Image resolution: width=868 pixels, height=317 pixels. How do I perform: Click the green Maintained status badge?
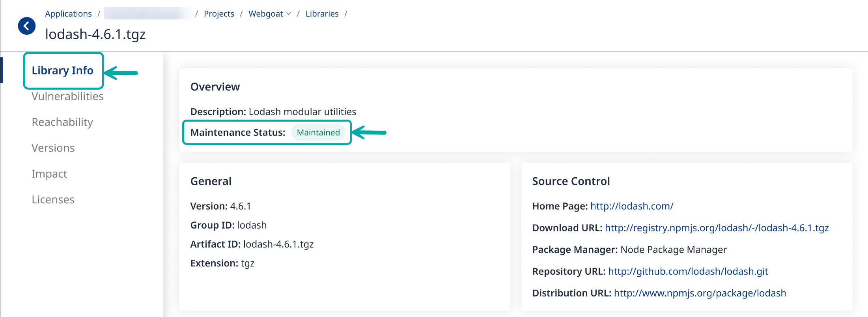tap(318, 133)
